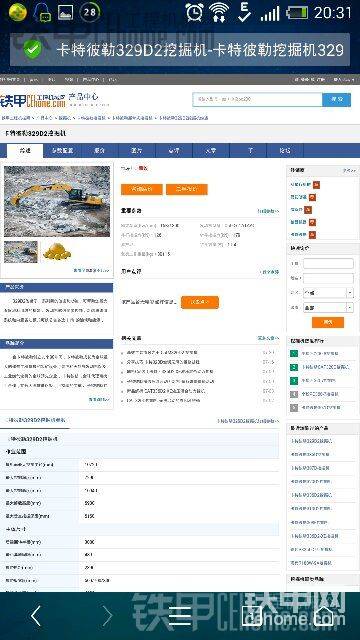Click the right orange button under price
This screenshot has width=360, height=640.
(x=187, y=189)
